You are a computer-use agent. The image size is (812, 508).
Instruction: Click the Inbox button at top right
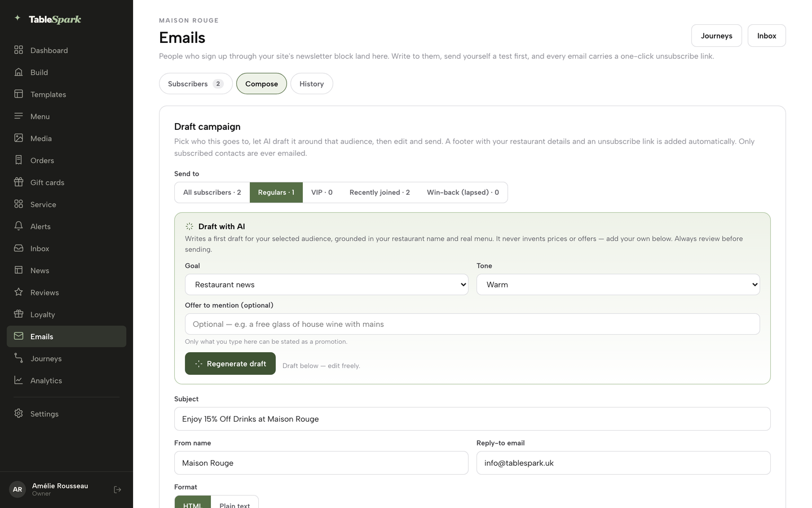tap(767, 36)
